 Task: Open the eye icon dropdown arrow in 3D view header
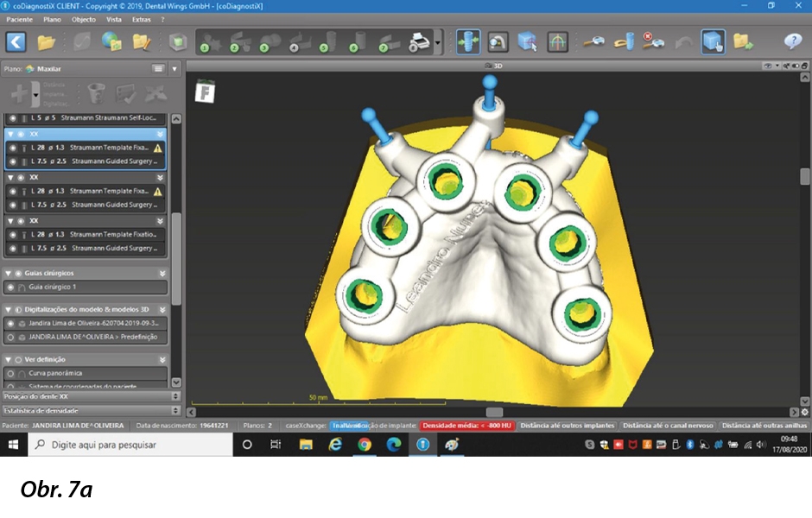(777, 66)
